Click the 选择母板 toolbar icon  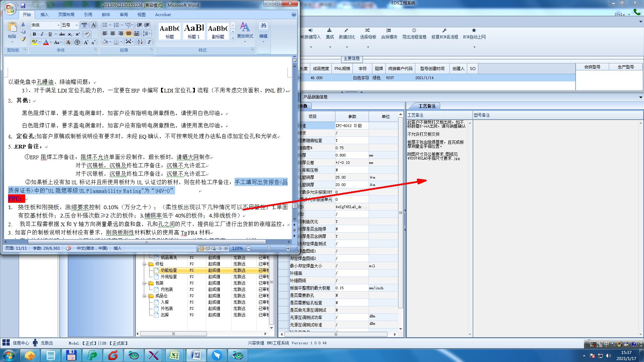[368, 31]
